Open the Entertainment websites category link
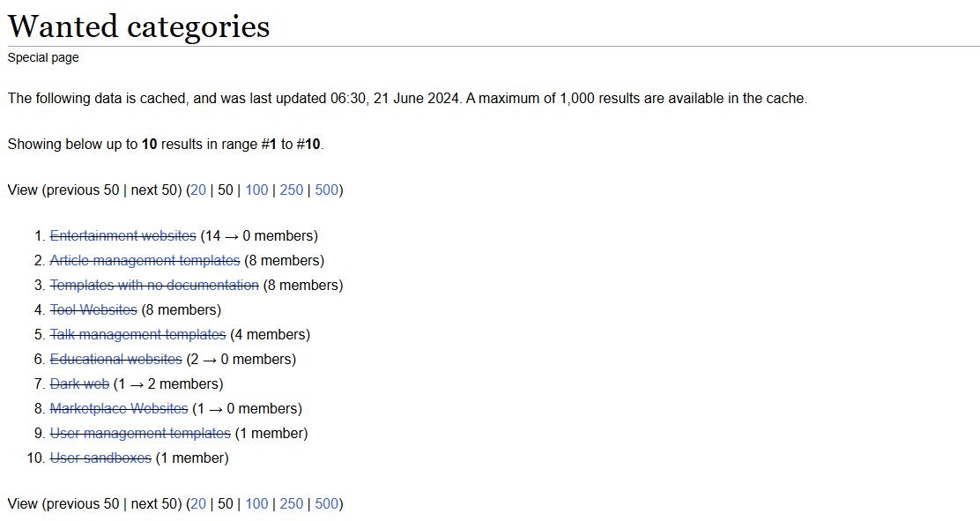Screen dimensions: 980x521 122,235
